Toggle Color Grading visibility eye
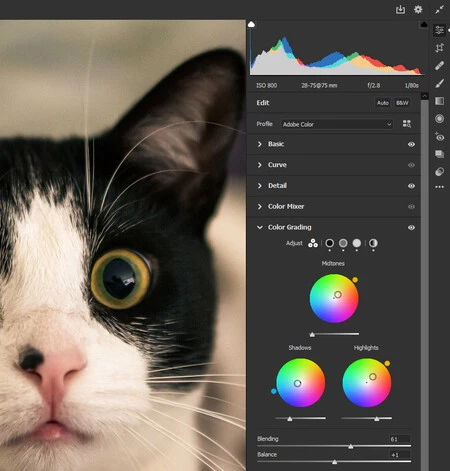The width and height of the screenshot is (450, 471). tap(411, 228)
